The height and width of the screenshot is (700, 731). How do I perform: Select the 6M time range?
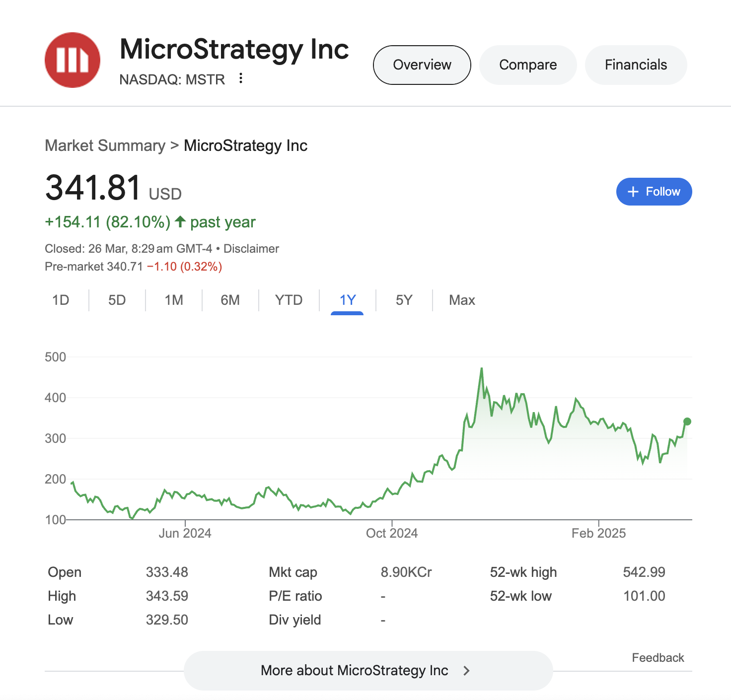coord(230,300)
